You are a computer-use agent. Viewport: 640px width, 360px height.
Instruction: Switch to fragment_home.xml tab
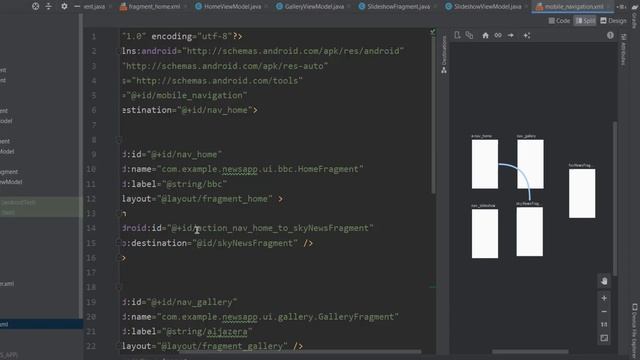[151, 7]
